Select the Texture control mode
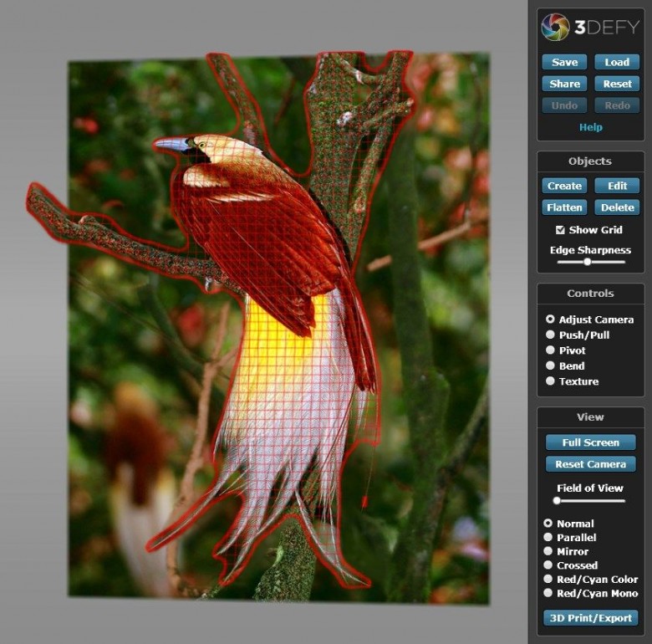This screenshot has width=652, height=644. point(550,381)
